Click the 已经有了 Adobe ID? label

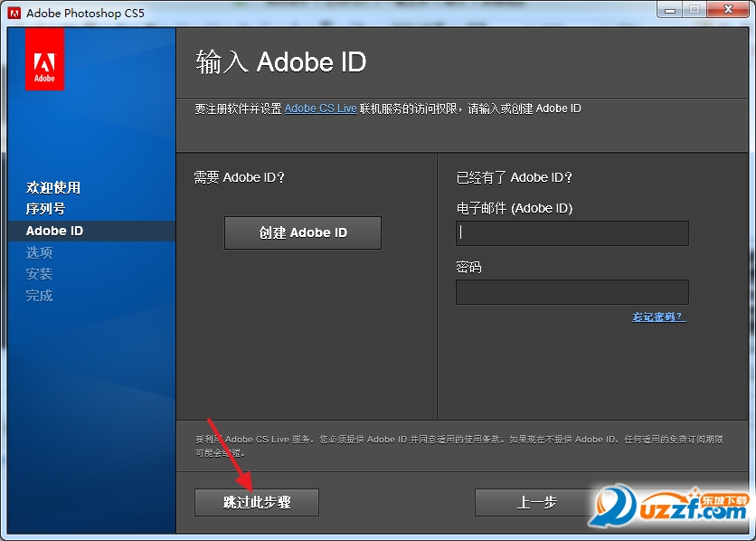click(x=514, y=177)
